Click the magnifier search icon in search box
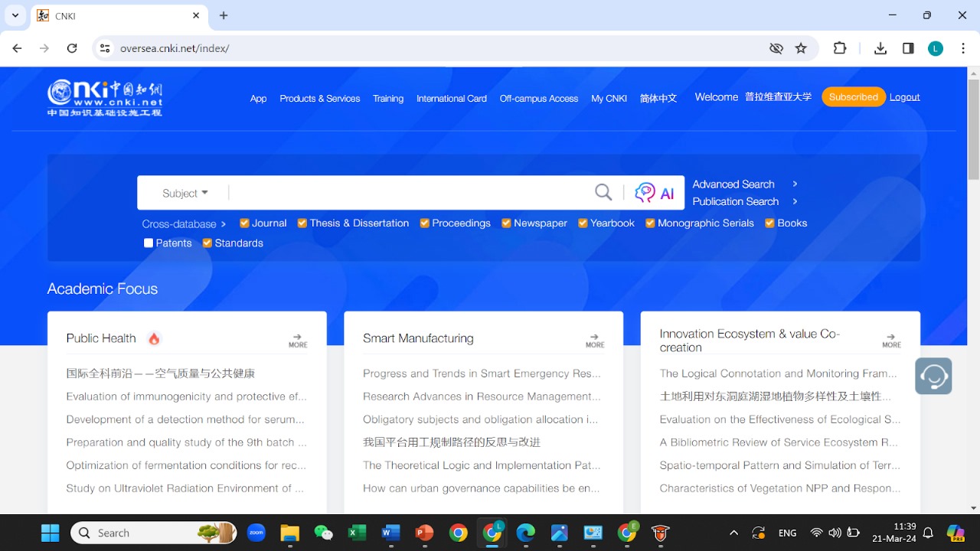This screenshot has height=551, width=980. click(603, 192)
